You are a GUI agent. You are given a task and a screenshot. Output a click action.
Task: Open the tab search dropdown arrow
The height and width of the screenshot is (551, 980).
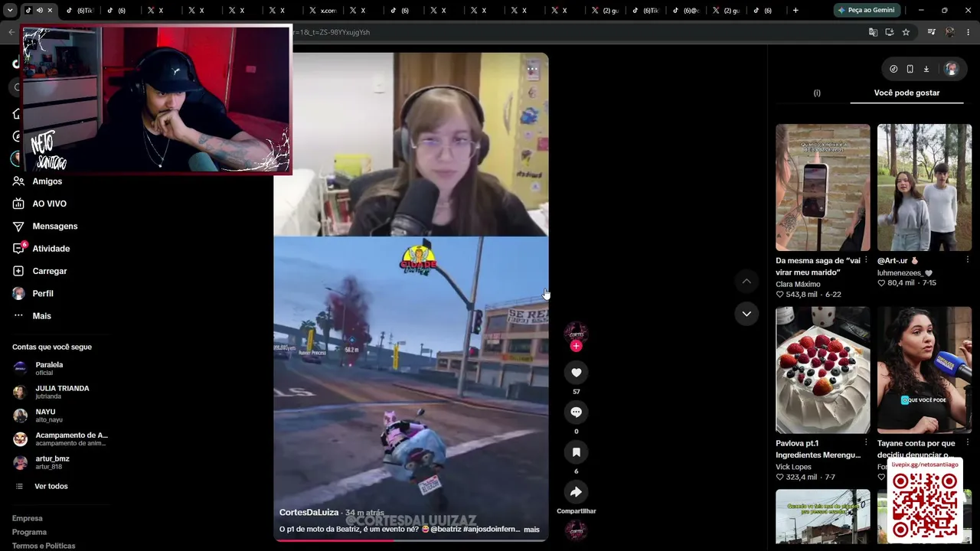click(8, 10)
